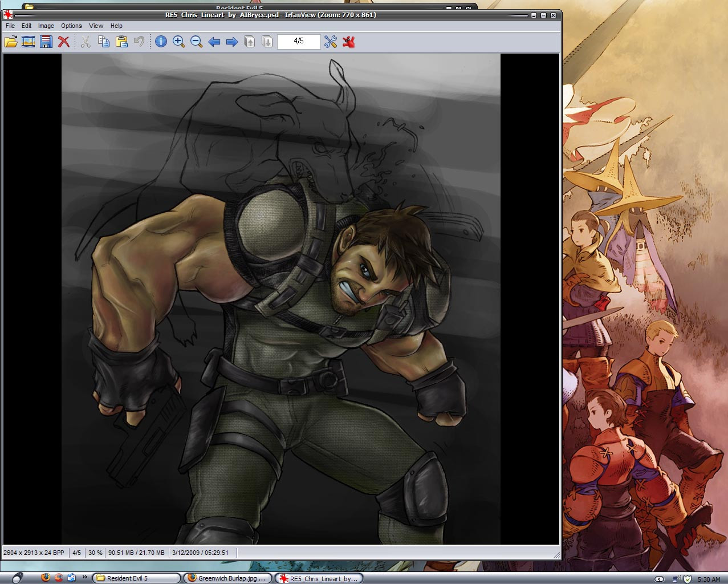Screen dimensions: 728x584
Task: Open the File menu
Action: tap(10, 26)
